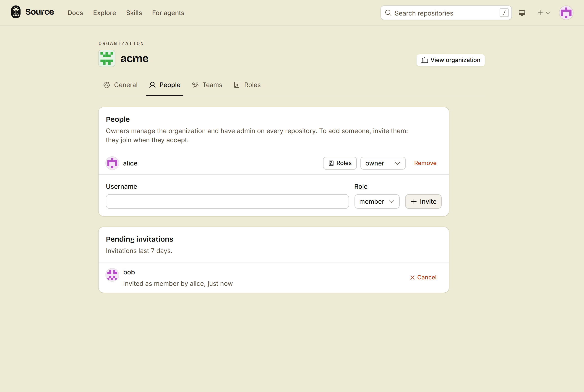Click the Source palm tree logo

point(16,12)
